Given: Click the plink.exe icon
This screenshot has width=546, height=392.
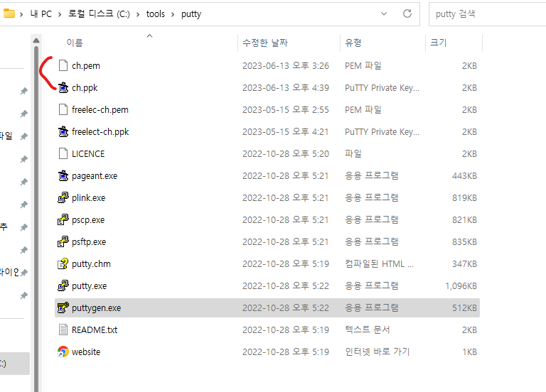Looking at the screenshot, I should 63,198.
